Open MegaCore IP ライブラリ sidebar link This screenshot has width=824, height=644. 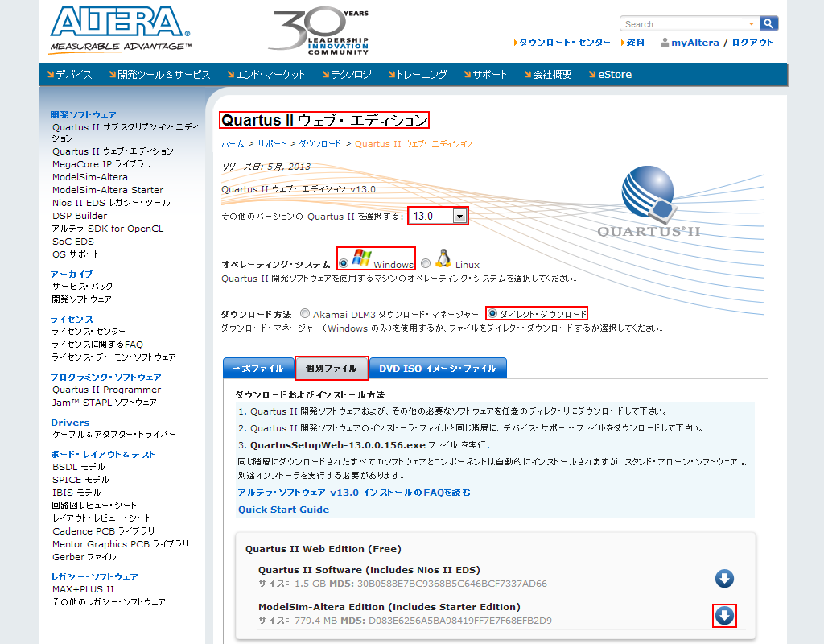(102, 164)
